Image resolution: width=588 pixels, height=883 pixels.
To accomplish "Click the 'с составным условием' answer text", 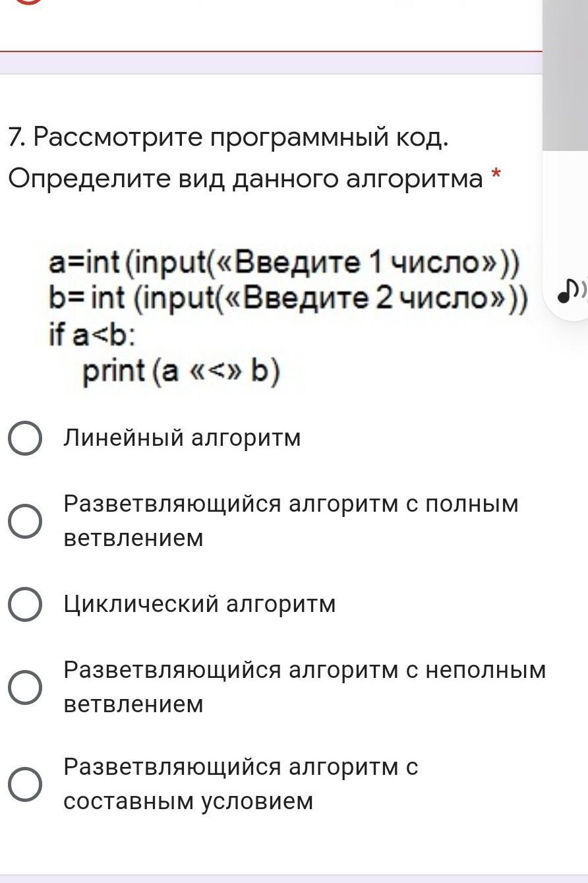I will (x=241, y=784).
